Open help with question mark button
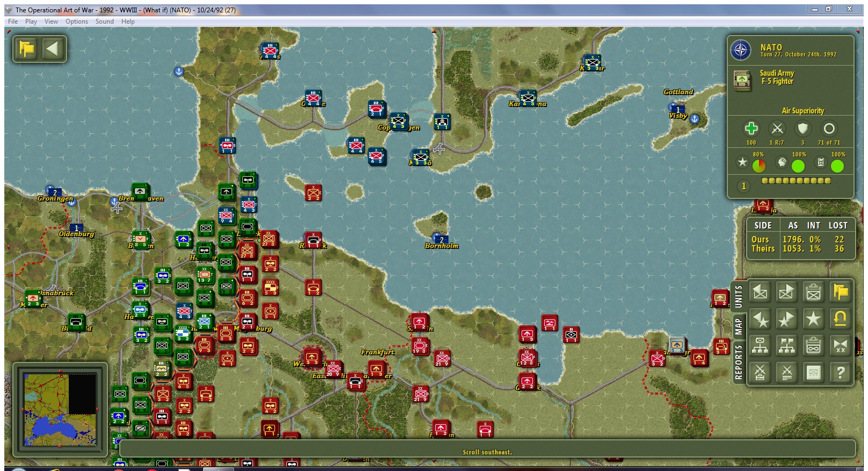Viewport: 868px width, 471px height. (x=840, y=372)
